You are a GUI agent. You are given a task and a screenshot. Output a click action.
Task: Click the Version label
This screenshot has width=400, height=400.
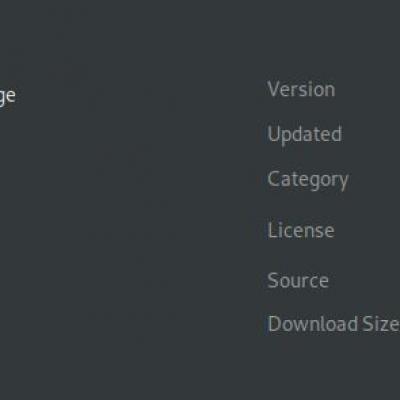click(x=301, y=89)
